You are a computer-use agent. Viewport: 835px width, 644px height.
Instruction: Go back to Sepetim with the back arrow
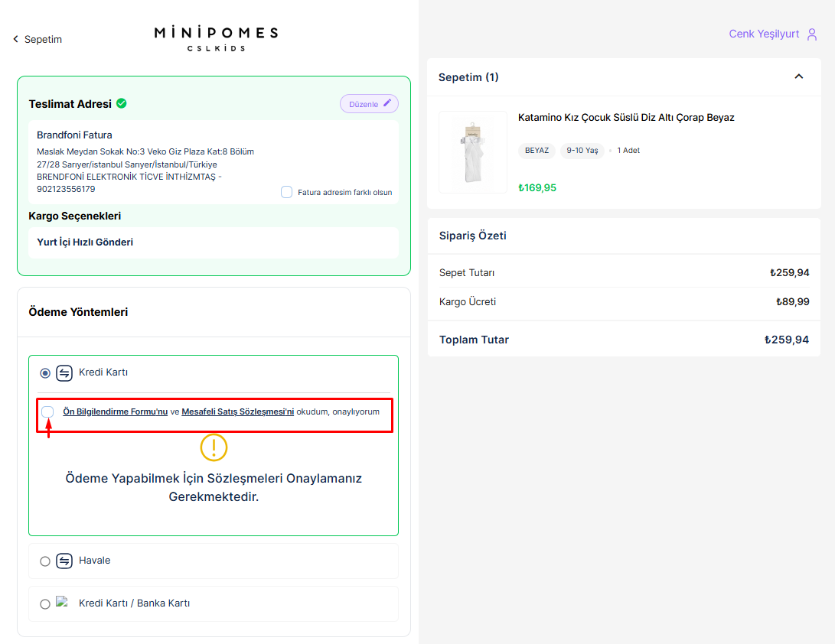coord(15,39)
